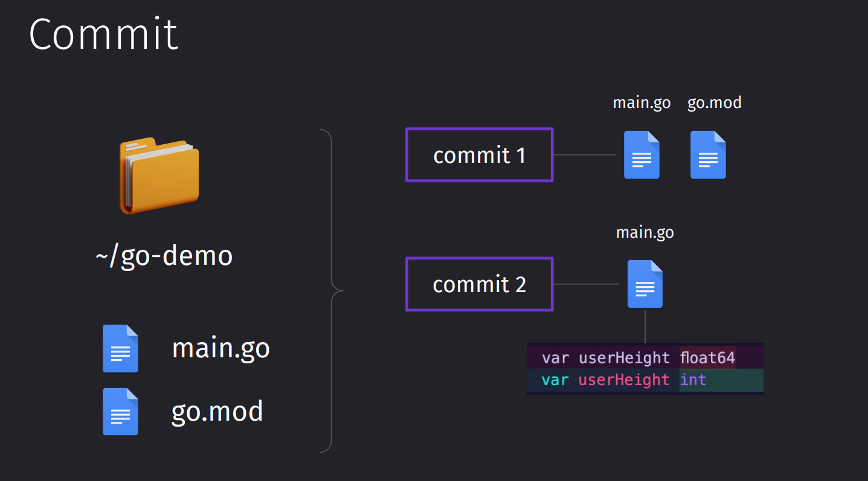Screen dimensions: 868x481
Task: Click the highlighted int type token
Action: 693,380
